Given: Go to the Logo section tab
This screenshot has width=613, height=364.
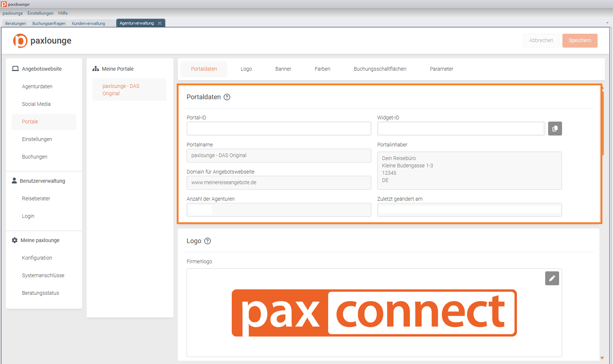Looking at the screenshot, I should pyautogui.click(x=246, y=69).
